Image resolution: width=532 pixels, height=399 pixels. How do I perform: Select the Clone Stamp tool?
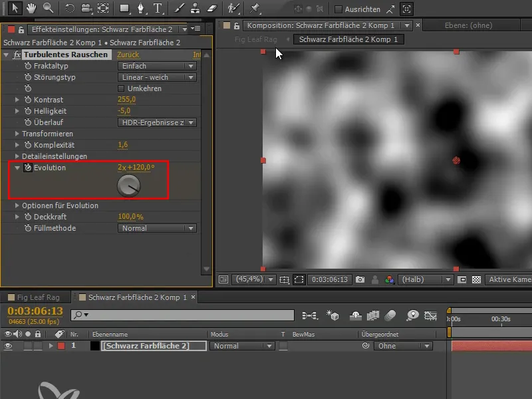(195, 8)
